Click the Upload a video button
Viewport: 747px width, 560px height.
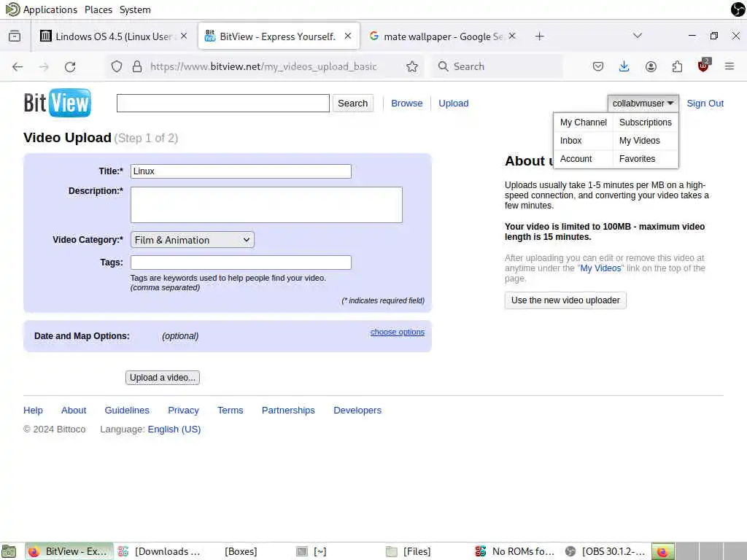pyautogui.click(x=163, y=378)
